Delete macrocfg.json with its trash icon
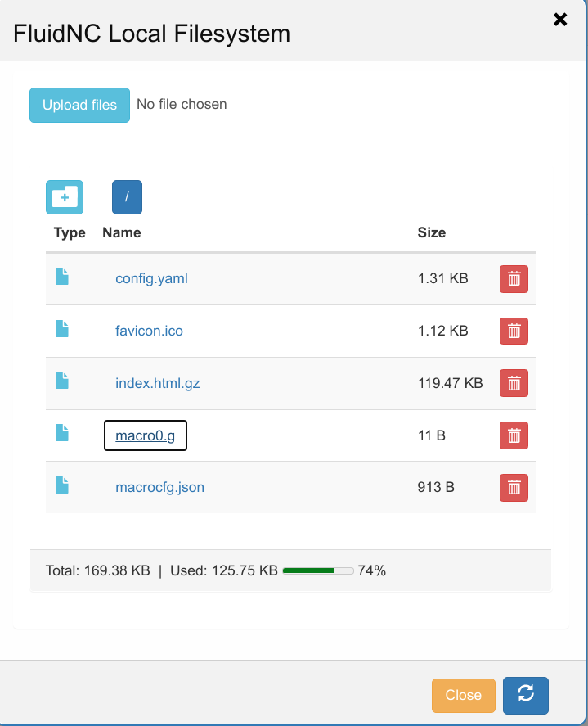The image size is (588, 726). click(514, 488)
